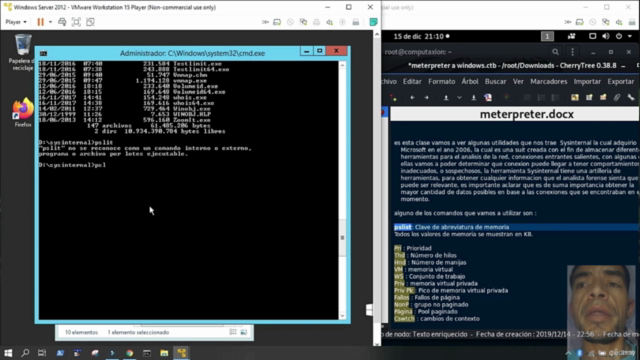Switch VMware to Unity mode
This screenshot has width=640, height=360.
tap(90, 22)
